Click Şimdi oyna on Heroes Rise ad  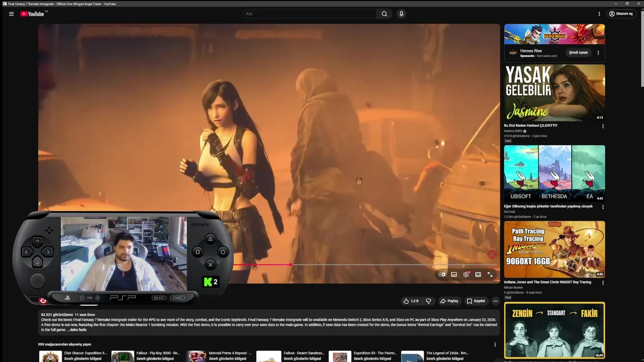(x=578, y=52)
